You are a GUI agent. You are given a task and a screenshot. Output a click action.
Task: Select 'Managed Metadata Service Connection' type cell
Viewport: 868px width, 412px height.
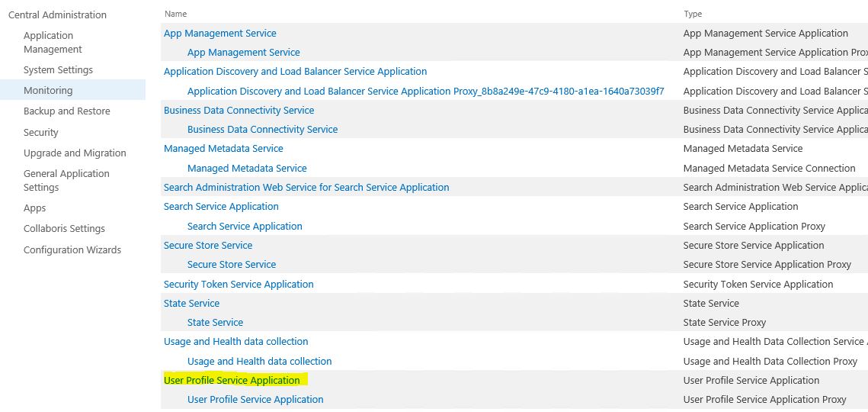tap(769, 168)
